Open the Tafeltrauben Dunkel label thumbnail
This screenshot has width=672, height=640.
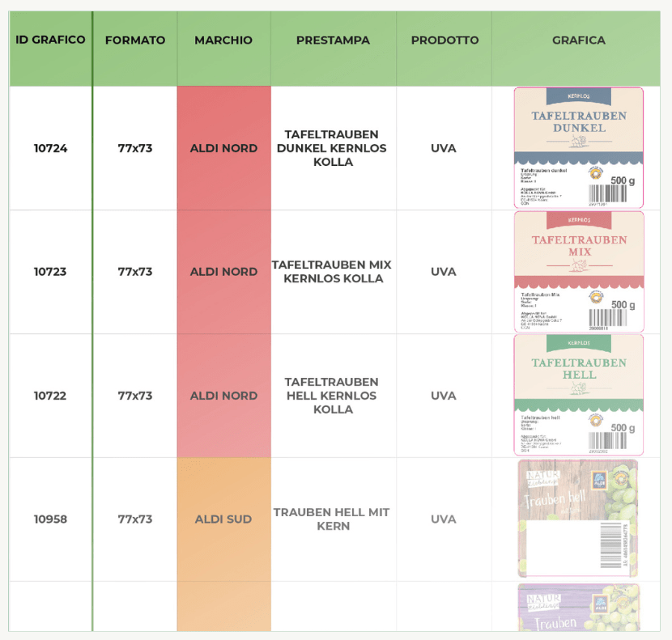tap(579, 148)
